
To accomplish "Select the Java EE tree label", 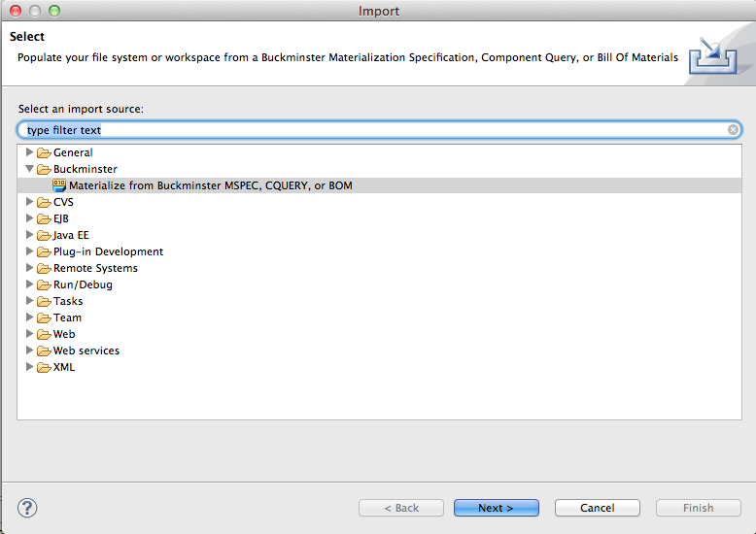I will point(71,235).
